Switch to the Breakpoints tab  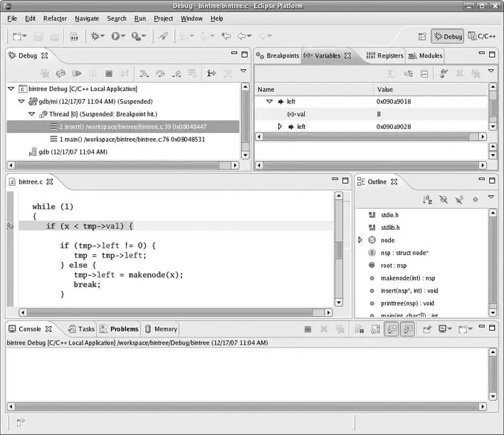point(278,56)
